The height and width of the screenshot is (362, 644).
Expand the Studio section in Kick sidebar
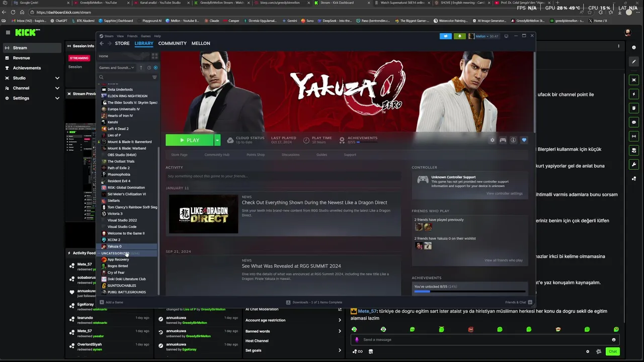click(x=57, y=78)
